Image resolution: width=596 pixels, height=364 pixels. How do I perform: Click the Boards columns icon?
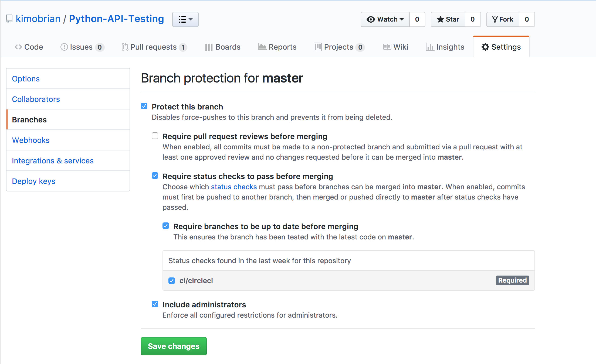(208, 47)
